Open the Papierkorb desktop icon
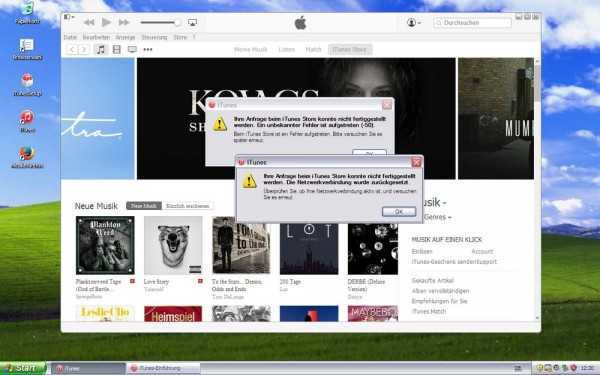This screenshot has width=600, height=375. click(x=27, y=12)
